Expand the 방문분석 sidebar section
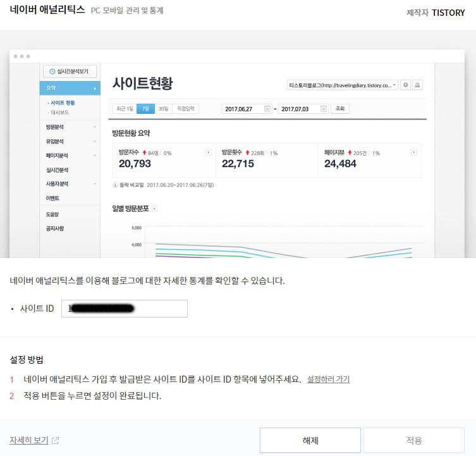This screenshot has width=476, height=456. point(70,127)
